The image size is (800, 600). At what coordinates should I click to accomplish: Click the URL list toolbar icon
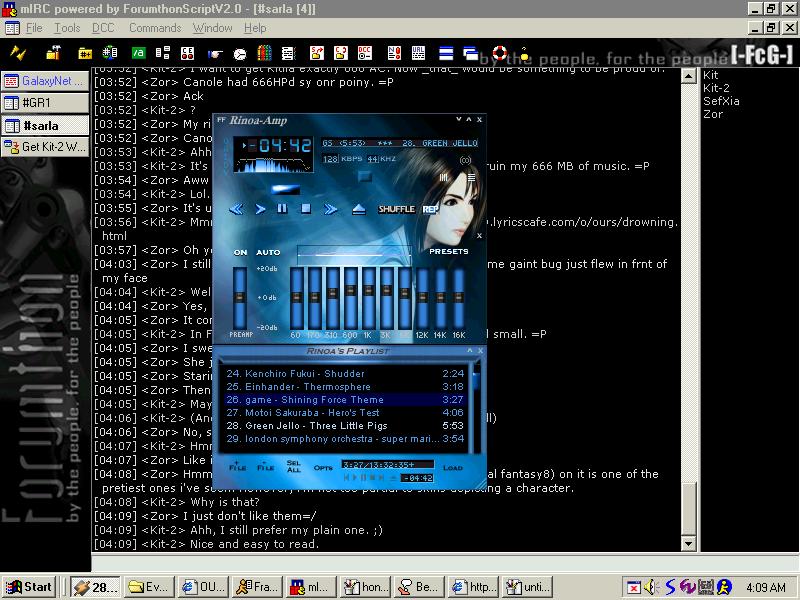(x=418, y=53)
